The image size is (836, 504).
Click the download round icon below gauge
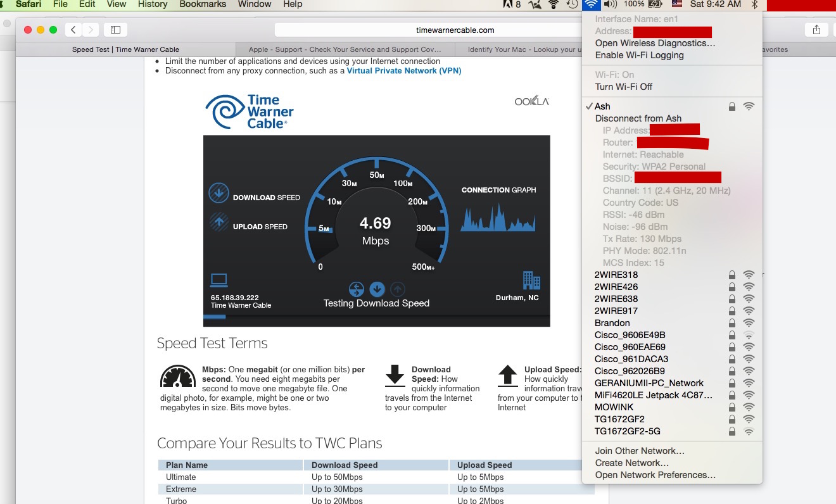coord(377,289)
